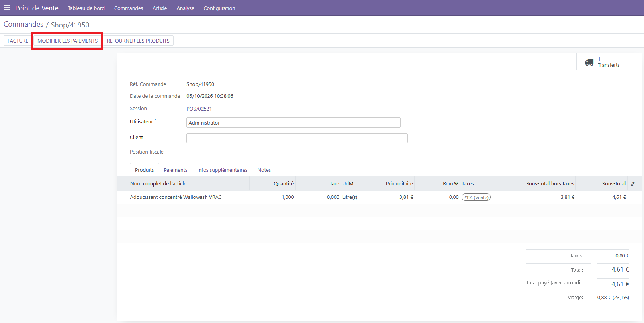Go back via Commandes breadcrumb

coord(23,24)
